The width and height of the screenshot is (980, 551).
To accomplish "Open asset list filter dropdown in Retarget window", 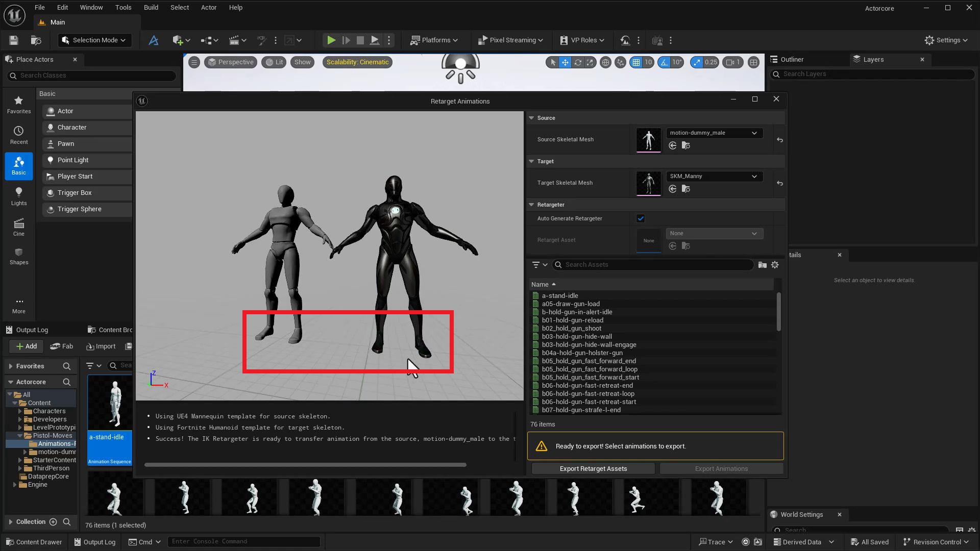I will click(540, 265).
